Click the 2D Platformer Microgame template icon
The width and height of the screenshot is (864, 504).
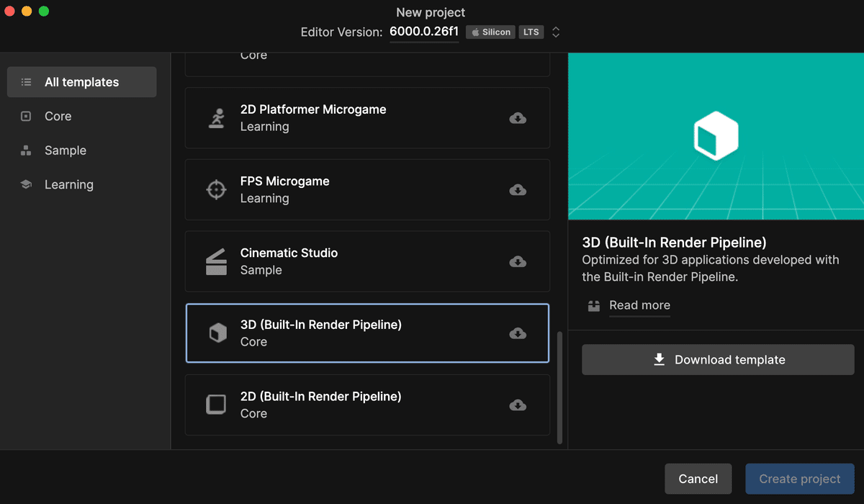(216, 118)
